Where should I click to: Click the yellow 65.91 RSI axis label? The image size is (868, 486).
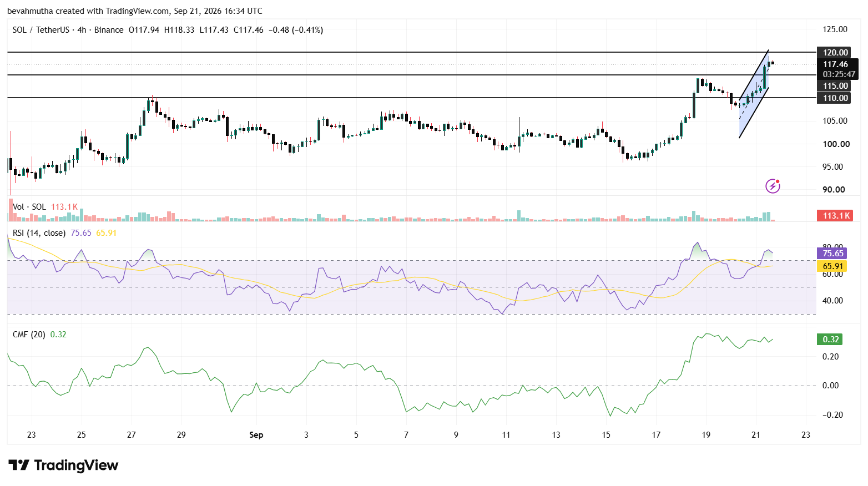click(832, 266)
